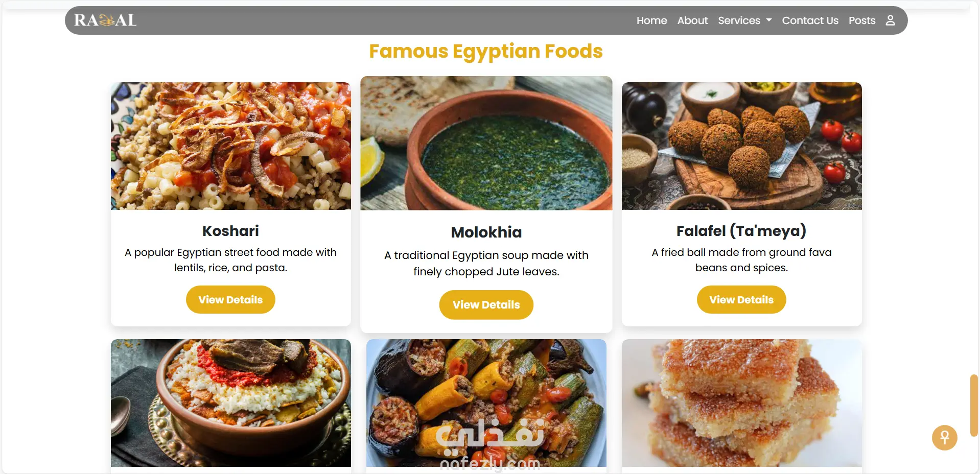Image resolution: width=980 pixels, height=474 pixels.
Task: Click the Koshari card title
Action: coord(230,231)
